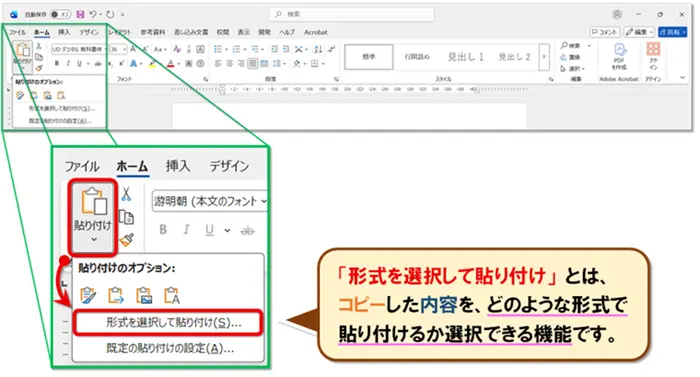Viewport: 700px width, 377px height.
Task: Click the コメント comments button
Action: 605,32
